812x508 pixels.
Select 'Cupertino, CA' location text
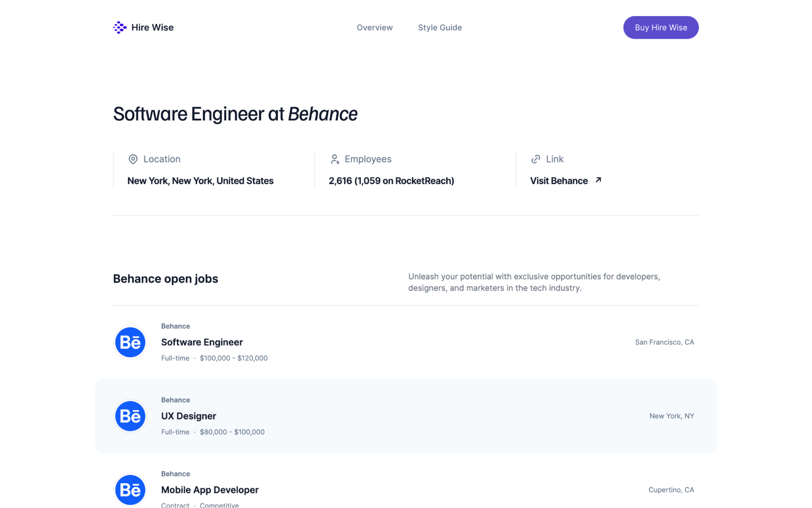pos(671,490)
